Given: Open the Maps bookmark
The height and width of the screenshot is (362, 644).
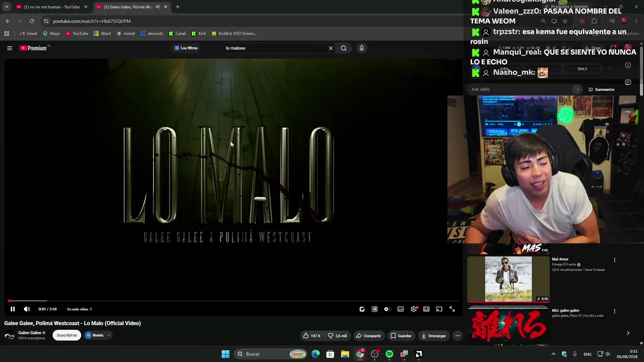Looking at the screenshot, I should coord(51,34).
